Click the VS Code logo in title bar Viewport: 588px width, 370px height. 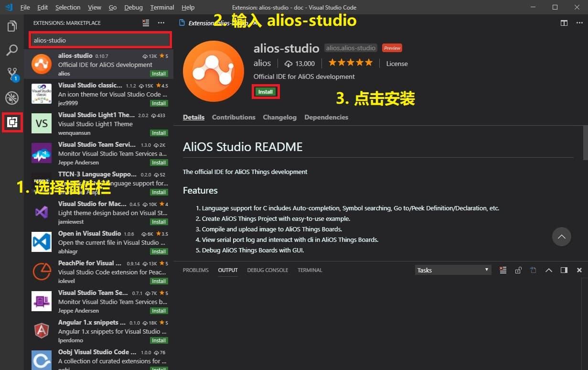[9, 7]
